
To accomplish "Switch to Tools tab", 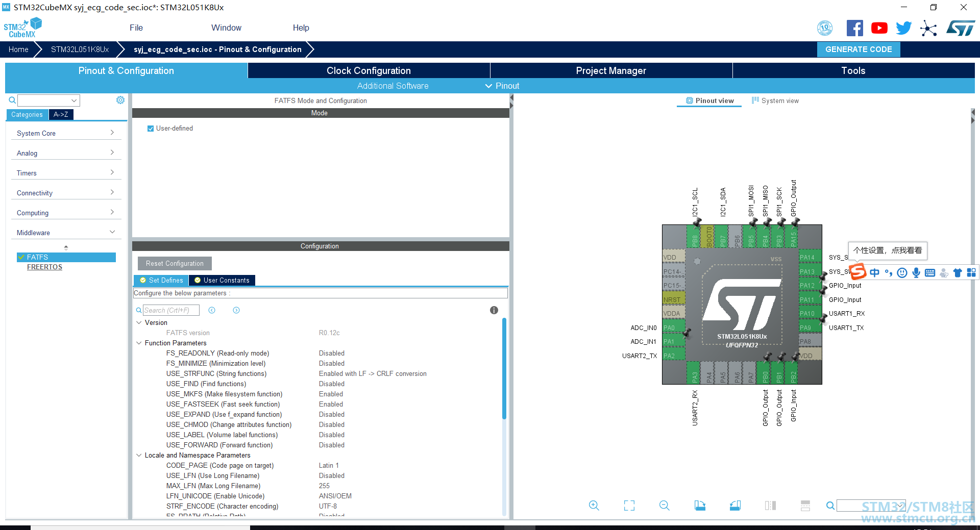I will pos(853,70).
